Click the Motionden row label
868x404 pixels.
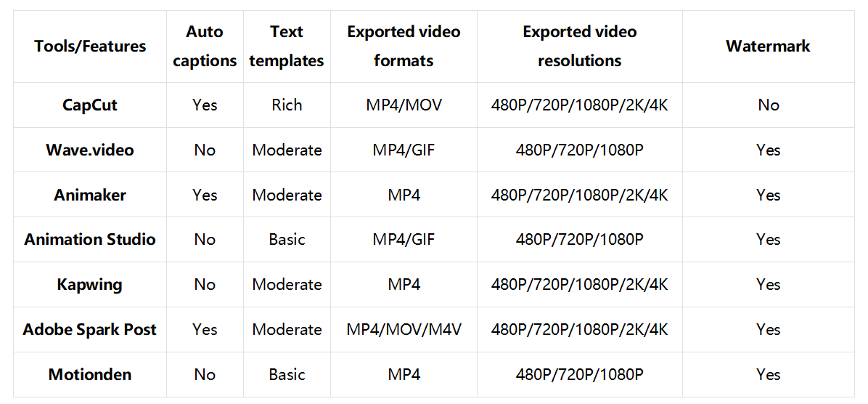[x=90, y=375]
